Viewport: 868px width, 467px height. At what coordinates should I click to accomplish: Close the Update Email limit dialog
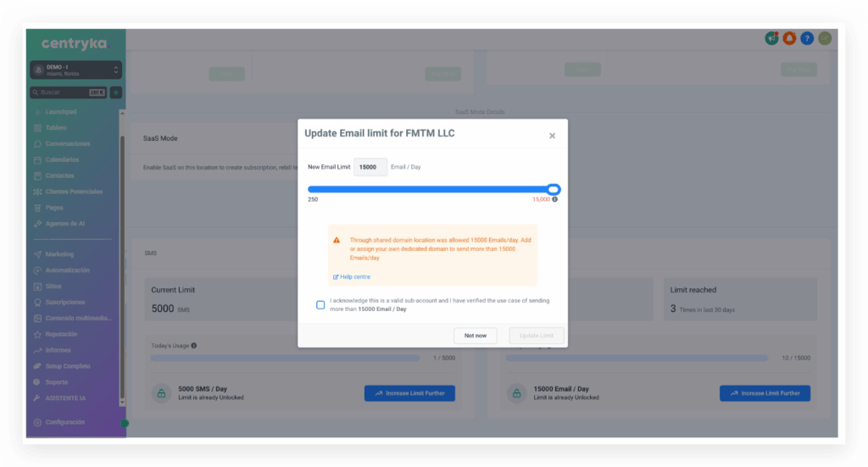tap(552, 136)
